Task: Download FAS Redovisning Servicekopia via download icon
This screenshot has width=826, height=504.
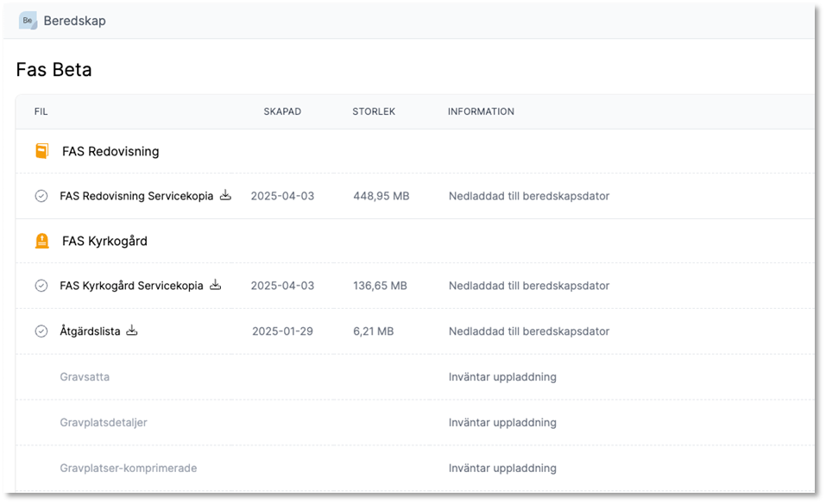Action: point(225,195)
